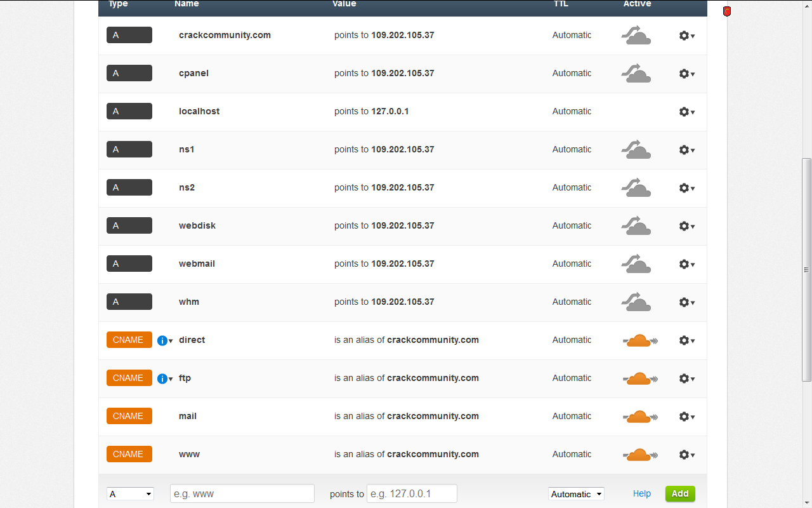Toggle CloudFlare cloud for ns2 record

point(636,188)
